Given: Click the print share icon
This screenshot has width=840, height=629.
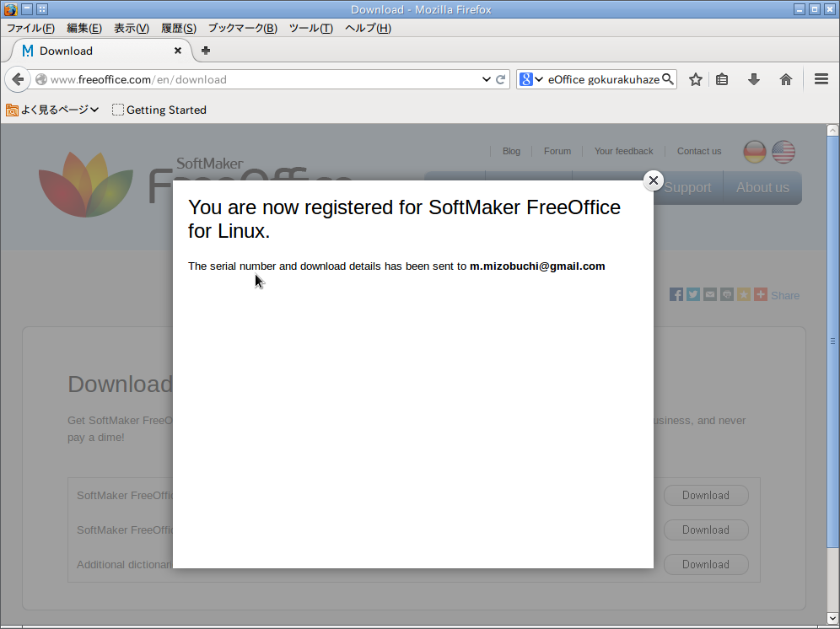Looking at the screenshot, I should (x=727, y=294).
